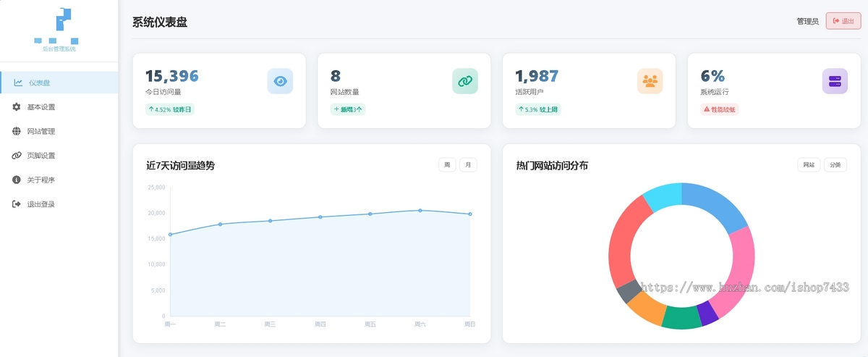Click the globe icon for 网站管理
Screen dimensions: 868x357
(17, 131)
